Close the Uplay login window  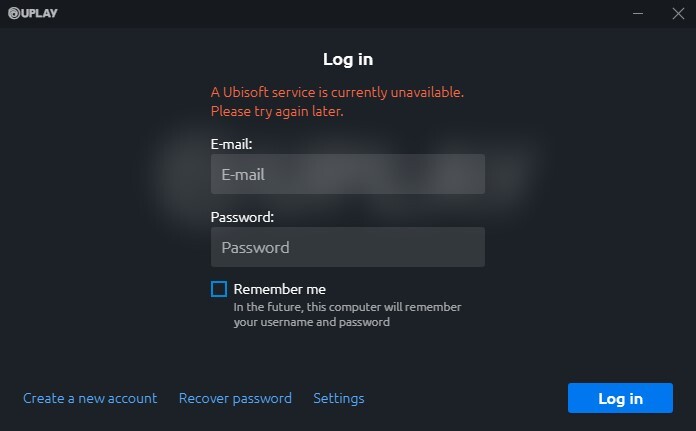[676, 13]
